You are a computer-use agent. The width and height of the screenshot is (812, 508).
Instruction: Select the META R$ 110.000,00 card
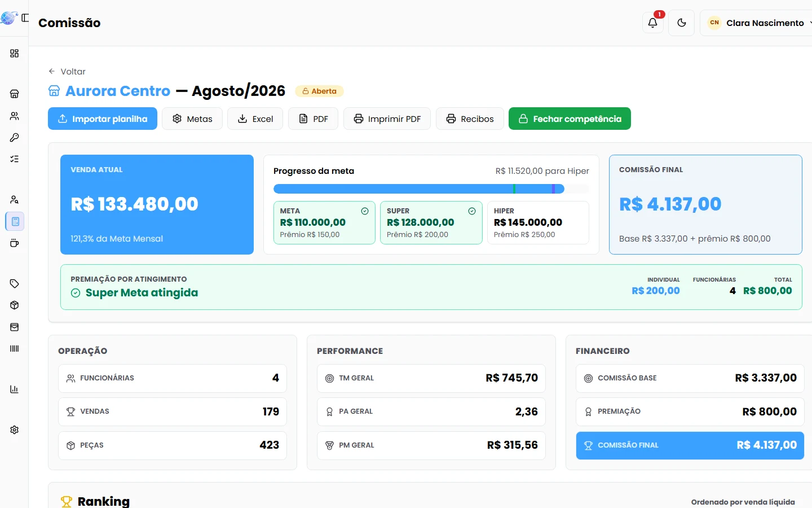point(324,222)
